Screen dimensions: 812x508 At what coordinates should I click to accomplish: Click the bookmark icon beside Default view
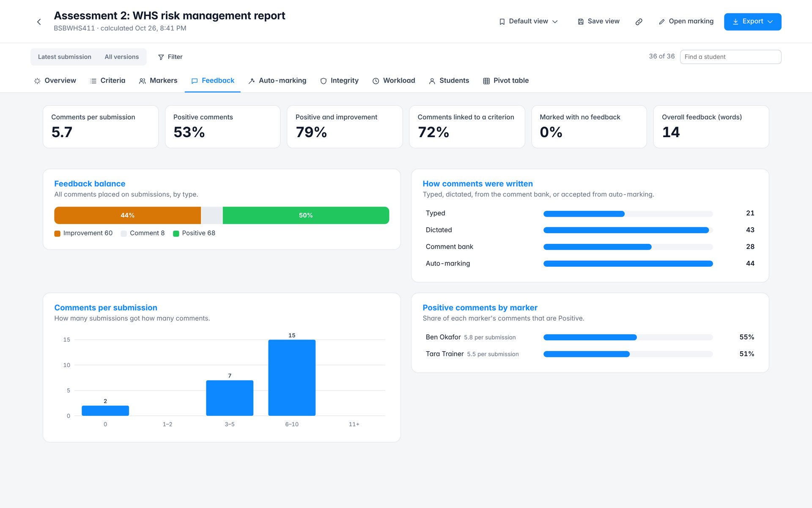(x=502, y=22)
